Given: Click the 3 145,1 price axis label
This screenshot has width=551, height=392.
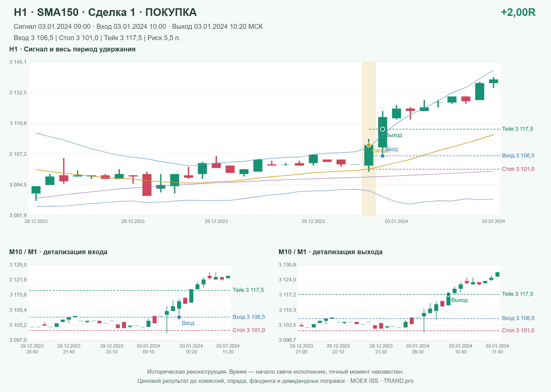Looking at the screenshot, I should tap(18, 62).
